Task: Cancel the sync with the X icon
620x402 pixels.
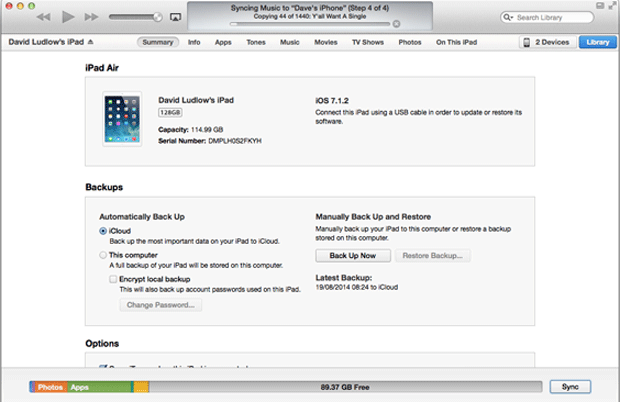Action: tap(396, 24)
